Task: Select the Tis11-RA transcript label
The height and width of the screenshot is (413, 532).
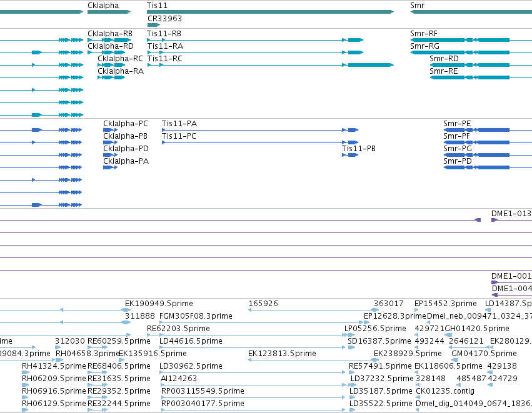Action: click(x=165, y=46)
